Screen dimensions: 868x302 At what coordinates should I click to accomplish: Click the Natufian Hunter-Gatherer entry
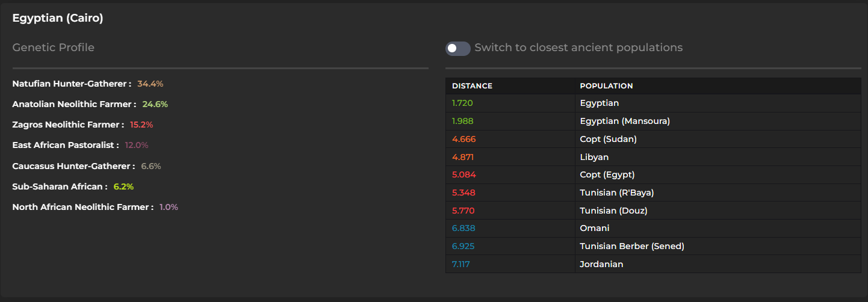tap(72, 84)
